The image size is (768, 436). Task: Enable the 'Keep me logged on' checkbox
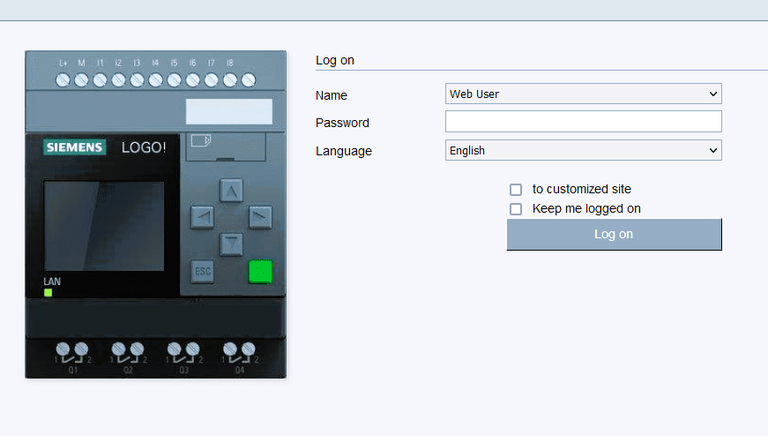515,209
